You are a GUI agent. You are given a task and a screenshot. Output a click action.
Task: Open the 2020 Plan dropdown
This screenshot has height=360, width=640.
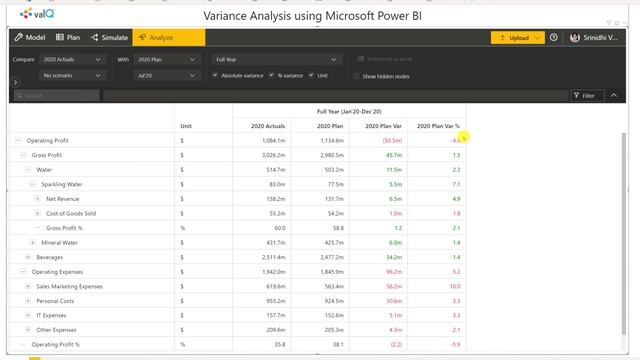(x=167, y=60)
